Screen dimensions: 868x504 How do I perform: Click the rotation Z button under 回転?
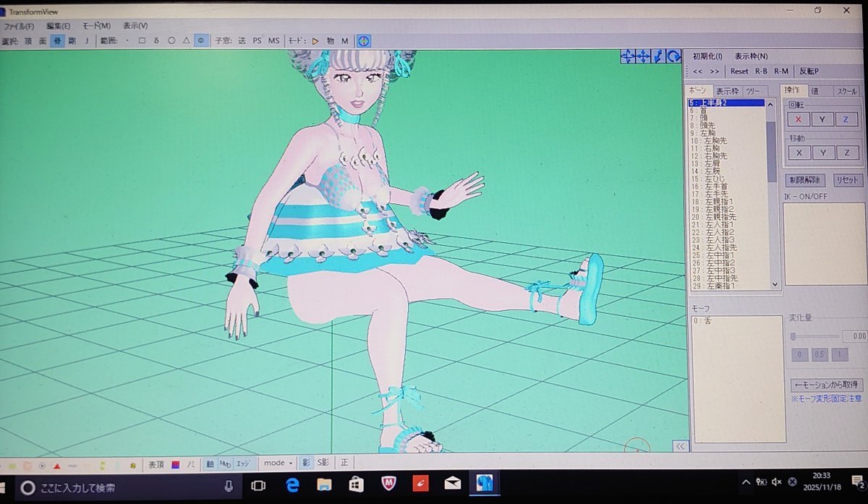(846, 119)
